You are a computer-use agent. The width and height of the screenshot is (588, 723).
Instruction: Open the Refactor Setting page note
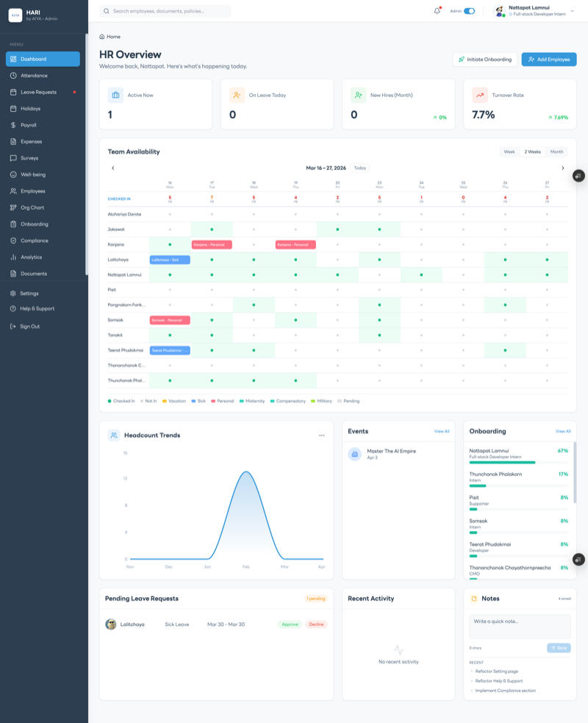click(497, 672)
